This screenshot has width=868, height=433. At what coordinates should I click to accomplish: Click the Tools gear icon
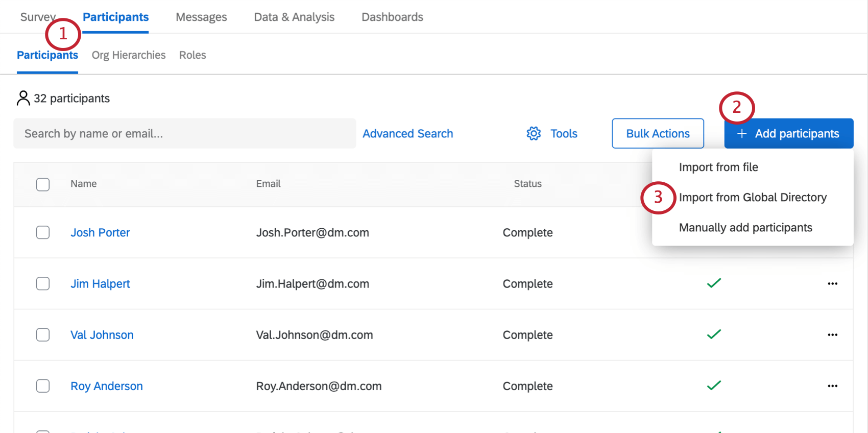534,133
